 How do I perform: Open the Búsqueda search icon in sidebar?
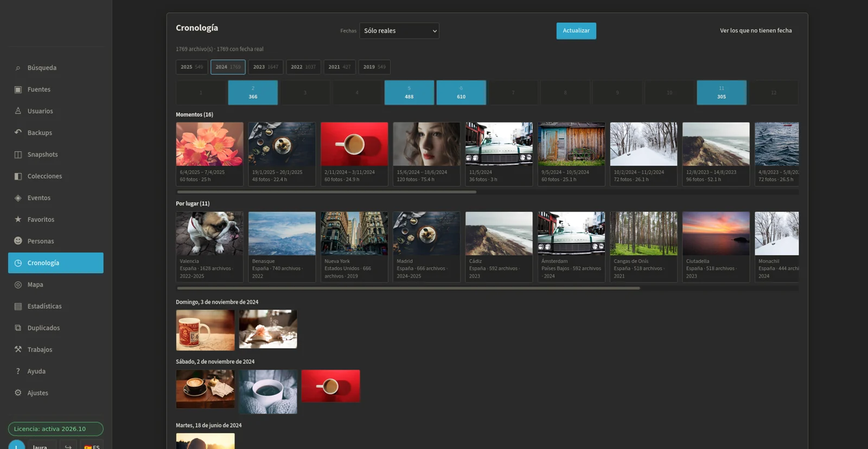[18, 68]
